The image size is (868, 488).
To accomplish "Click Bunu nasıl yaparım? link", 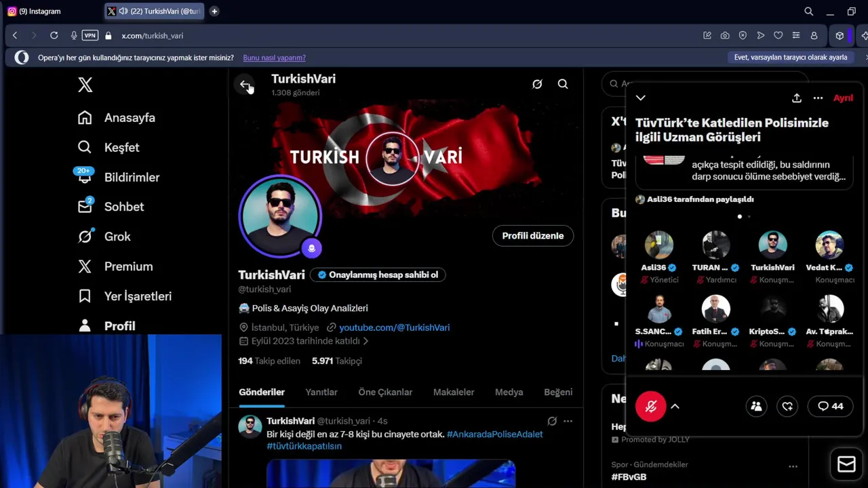I will pos(274,58).
